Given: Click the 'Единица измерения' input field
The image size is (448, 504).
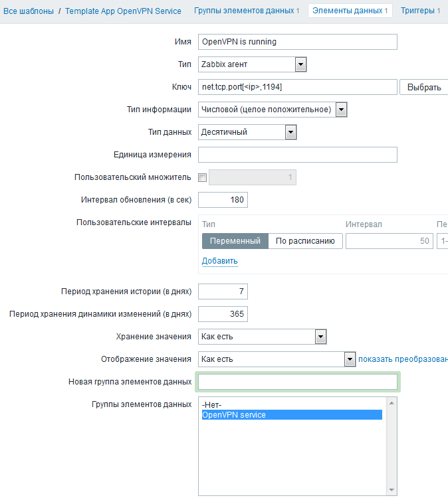Looking at the screenshot, I should coord(297,155).
